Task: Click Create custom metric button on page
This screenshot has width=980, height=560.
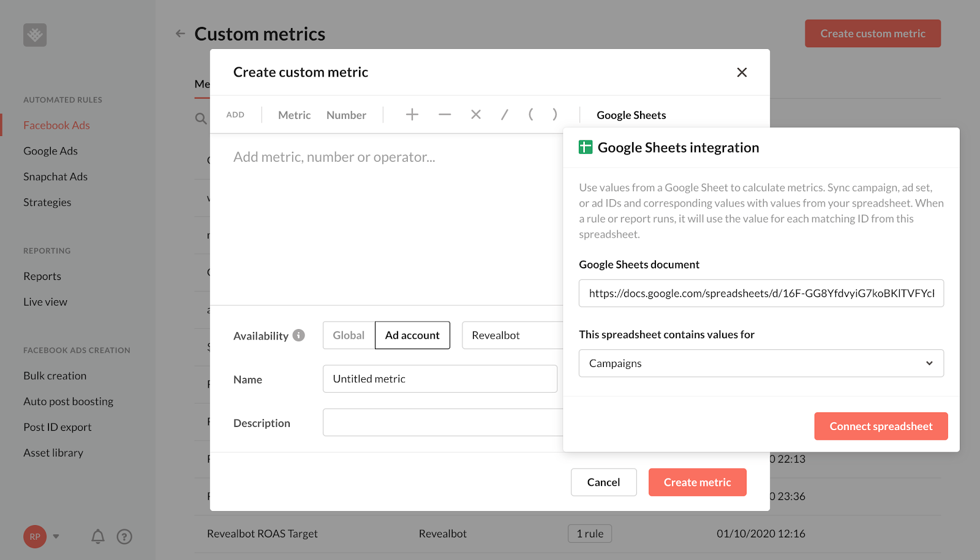Action: (x=873, y=34)
